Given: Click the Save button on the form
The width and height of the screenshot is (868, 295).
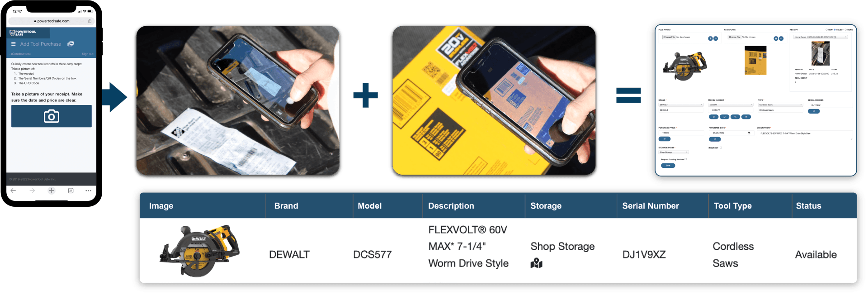Looking at the screenshot, I should (668, 166).
